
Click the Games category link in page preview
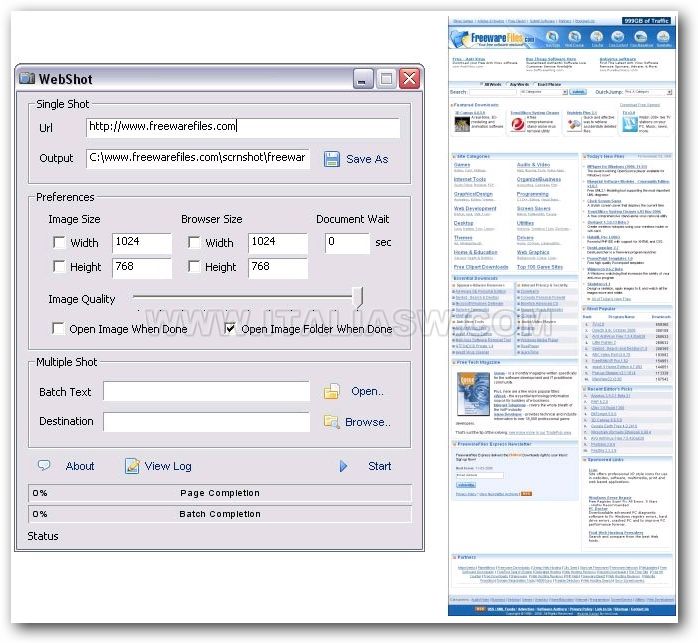click(x=462, y=165)
